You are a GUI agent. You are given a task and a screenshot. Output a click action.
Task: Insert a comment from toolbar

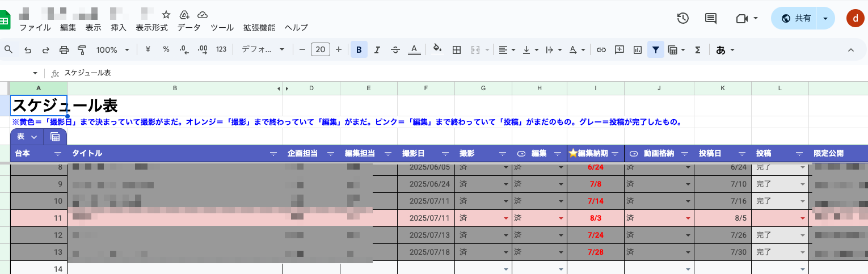point(620,50)
